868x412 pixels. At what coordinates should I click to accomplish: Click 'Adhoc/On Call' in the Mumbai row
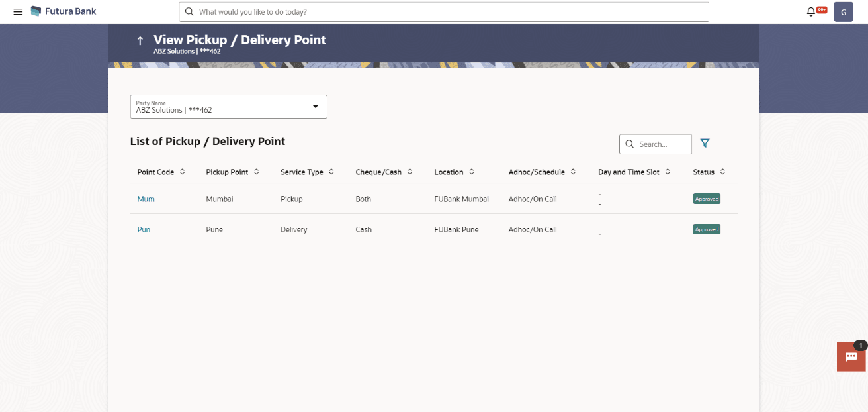click(x=533, y=199)
